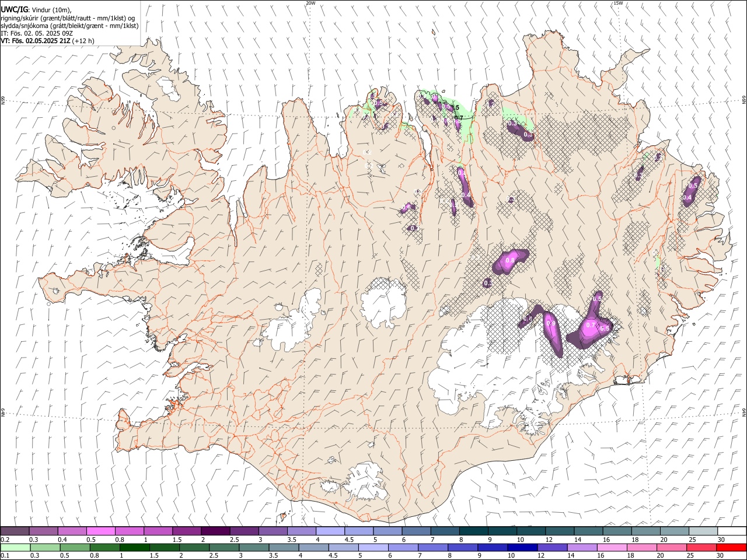747x560 pixels.
Task: Select the 'rigning/skúrir (grænt/blátt/rautt' legend description line
Action: coord(68,17)
